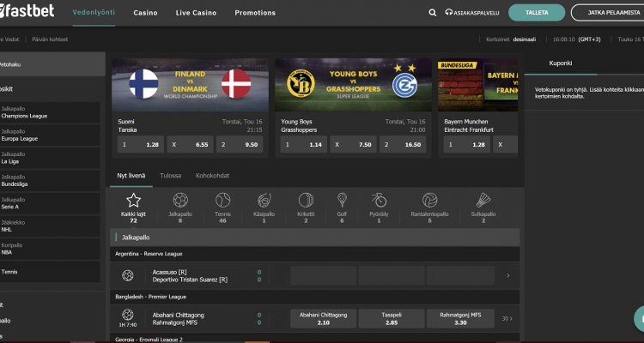Switch to the Nyt livenä tab
The image size is (644, 343).
tap(131, 176)
